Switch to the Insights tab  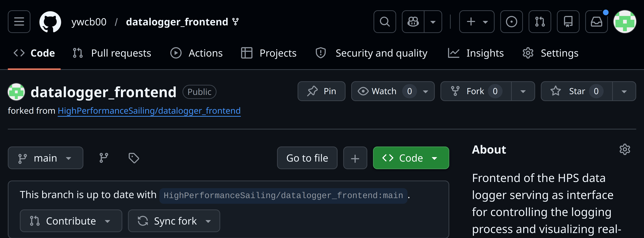476,53
